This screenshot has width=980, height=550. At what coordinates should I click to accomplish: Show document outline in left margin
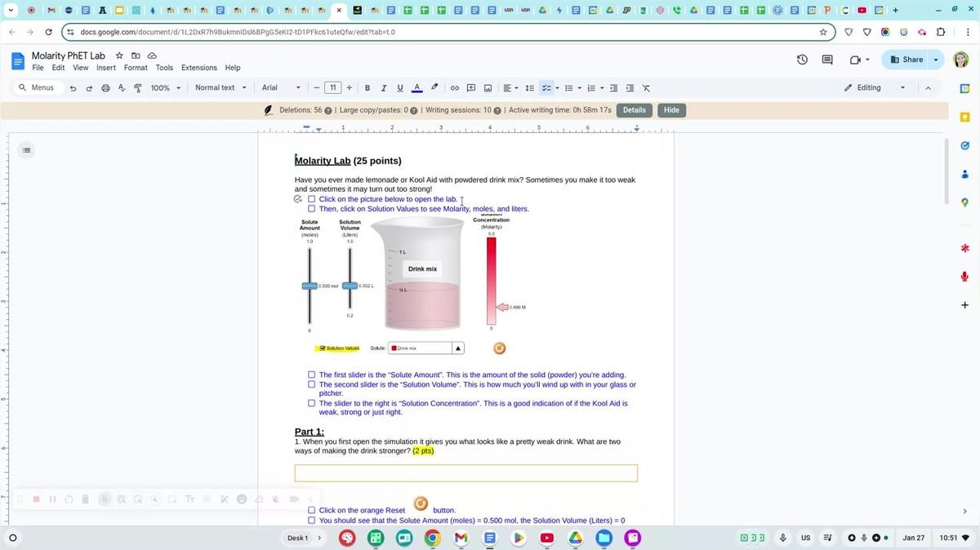(27, 150)
